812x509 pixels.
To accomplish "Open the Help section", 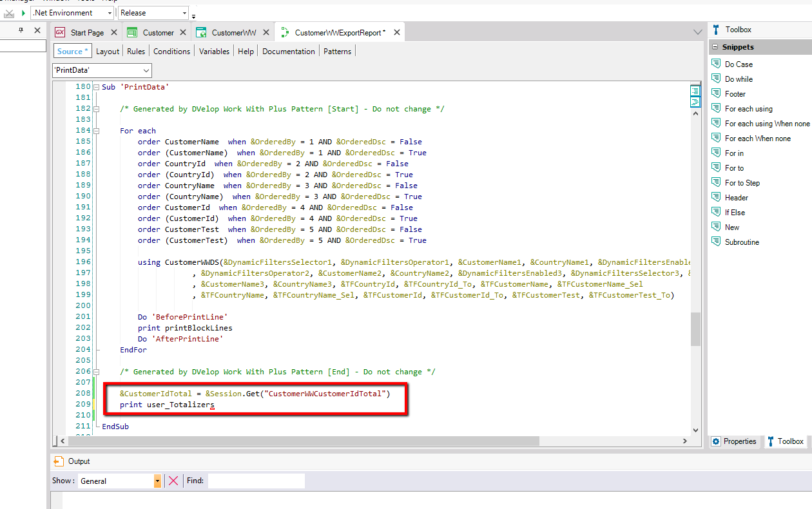I will point(246,52).
